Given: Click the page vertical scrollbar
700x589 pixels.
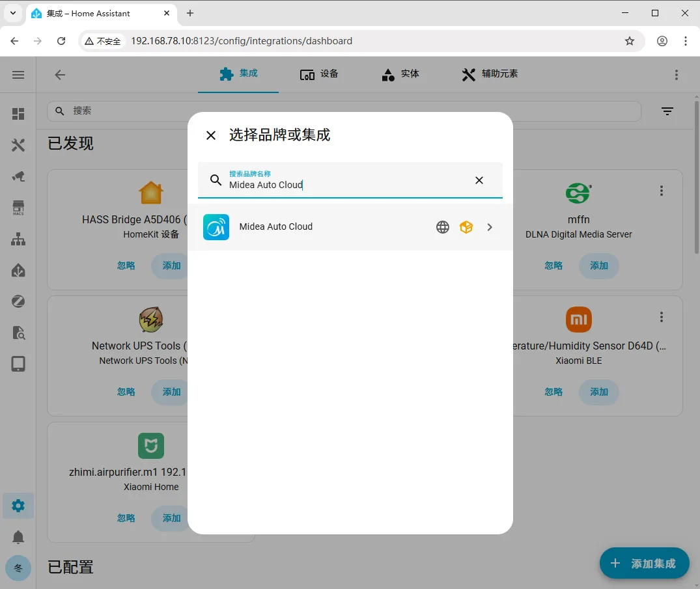Looking at the screenshot, I should coord(697,178).
